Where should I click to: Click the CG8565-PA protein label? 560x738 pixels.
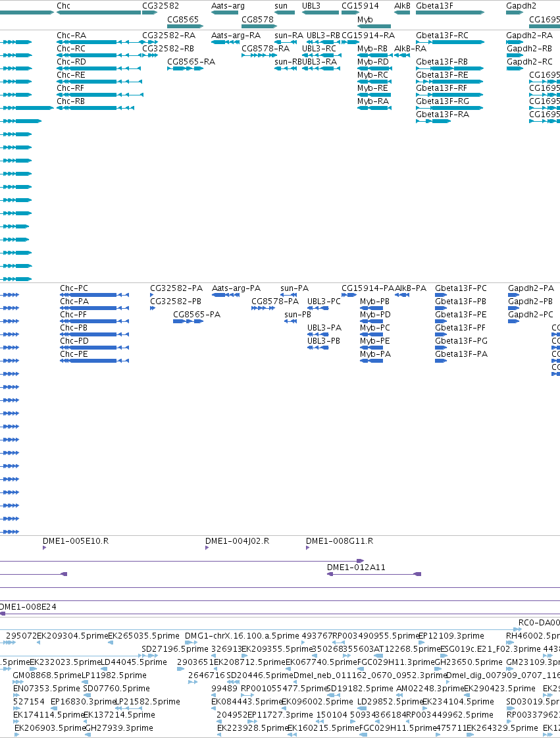[197, 315]
